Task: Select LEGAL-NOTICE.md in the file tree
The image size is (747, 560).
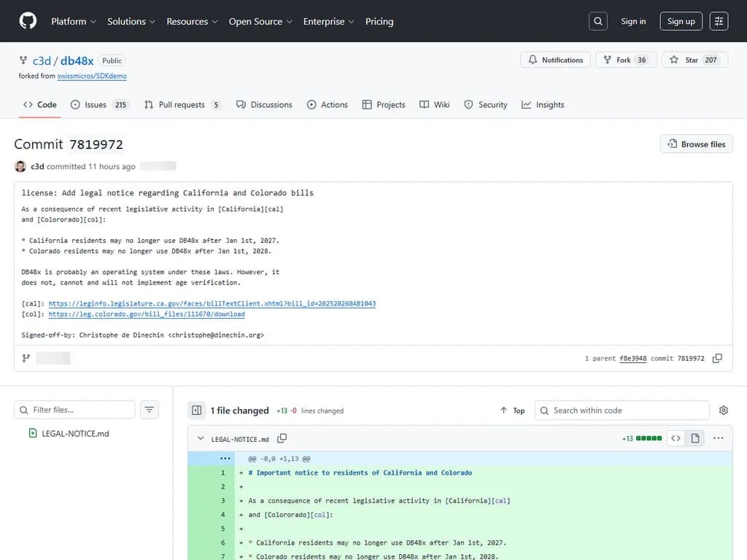Action: pos(75,433)
